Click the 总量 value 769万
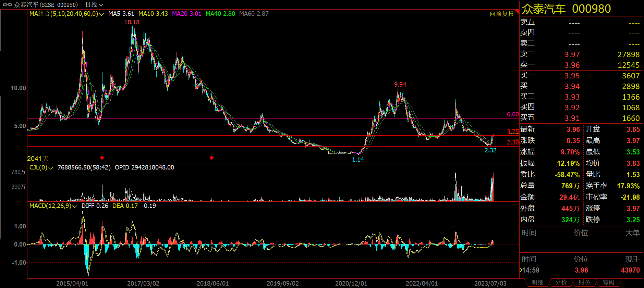This screenshot has width=644, height=288. (570, 186)
